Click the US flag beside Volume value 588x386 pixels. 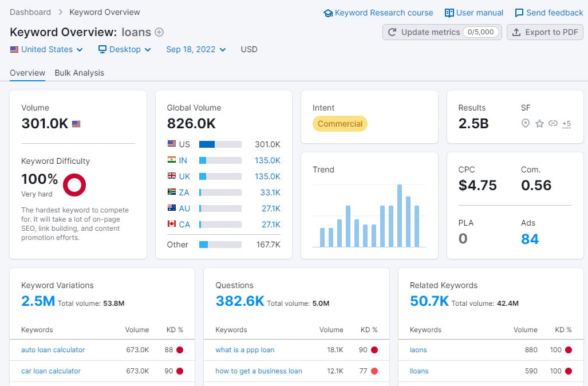coord(76,124)
